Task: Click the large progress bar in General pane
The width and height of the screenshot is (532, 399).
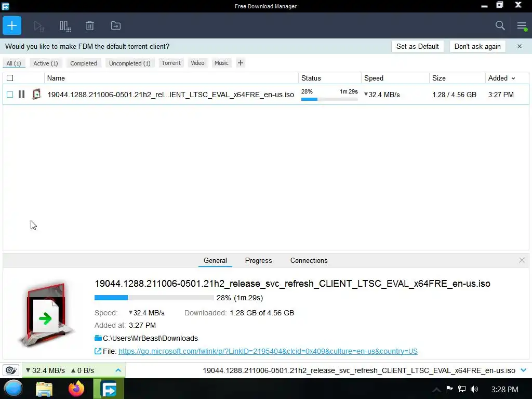Action: click(154, 298)
